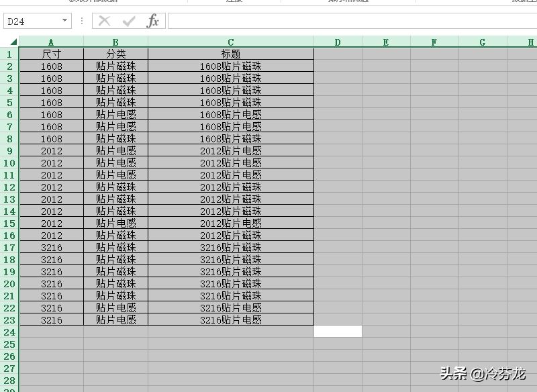The height and width of the screenshot is (392, 537).
Task: Click the formula bar input area
Action: [x=352, y=21]
